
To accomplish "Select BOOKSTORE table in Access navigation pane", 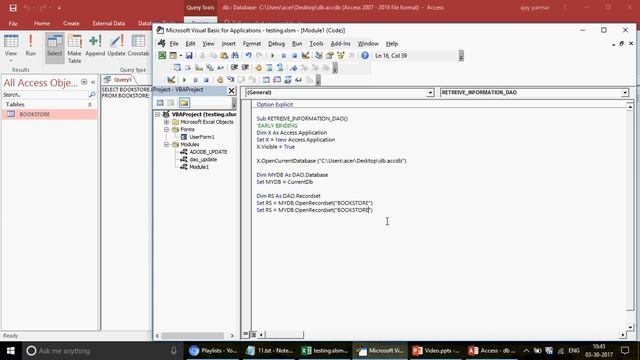I will (49, 114).
